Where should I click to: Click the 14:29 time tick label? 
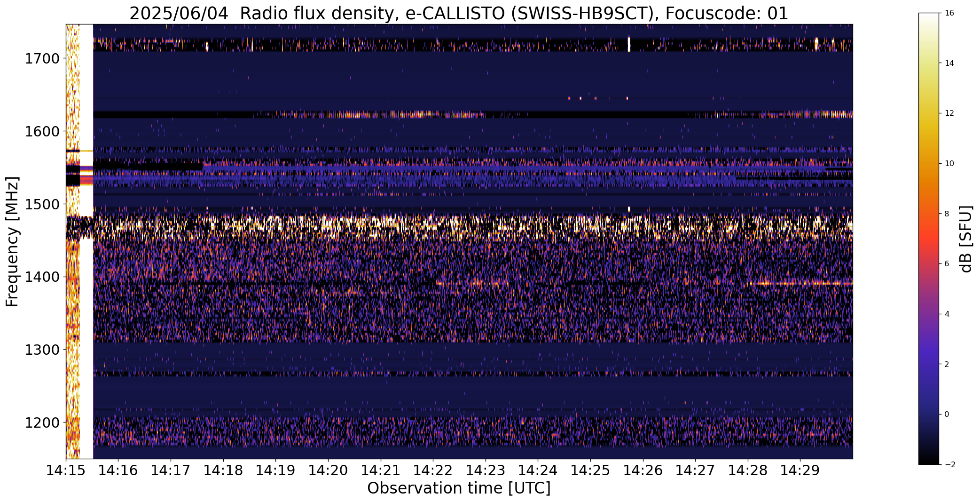click(800, 470)
